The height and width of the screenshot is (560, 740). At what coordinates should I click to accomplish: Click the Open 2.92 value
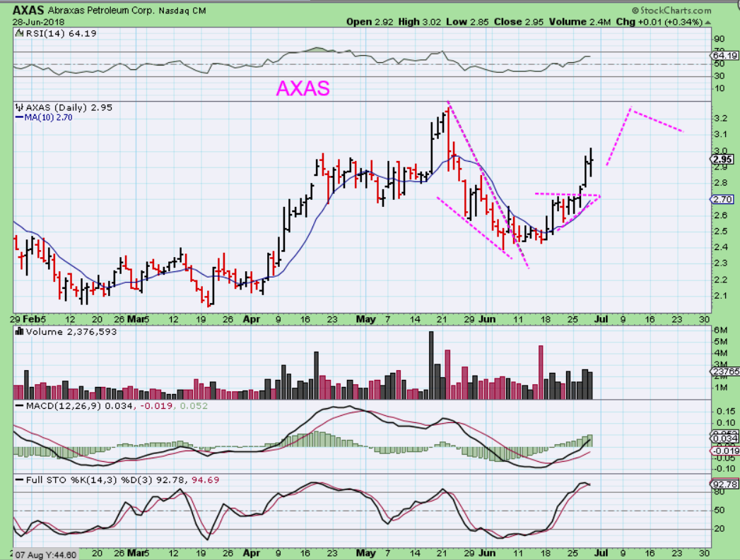coord(370,22)
